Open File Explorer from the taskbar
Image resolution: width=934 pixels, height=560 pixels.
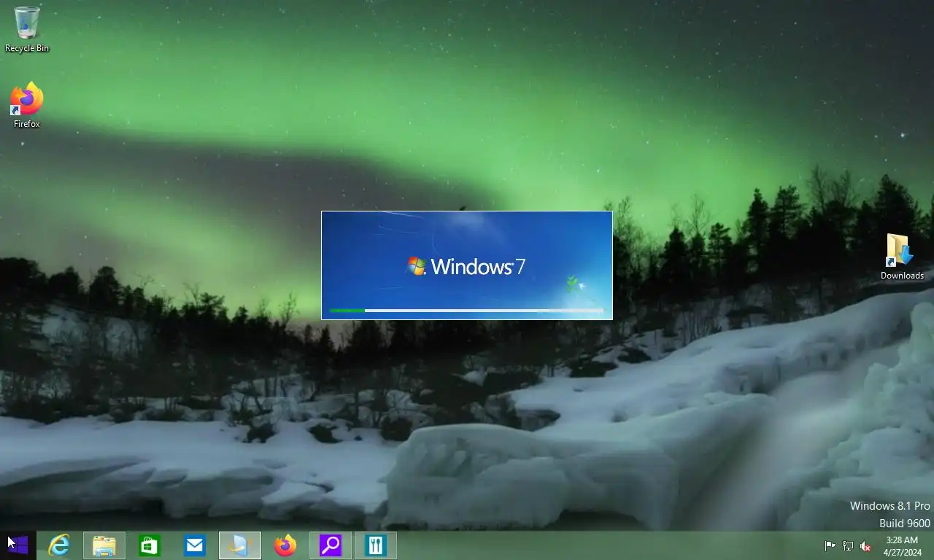click(x=104, y=545)
